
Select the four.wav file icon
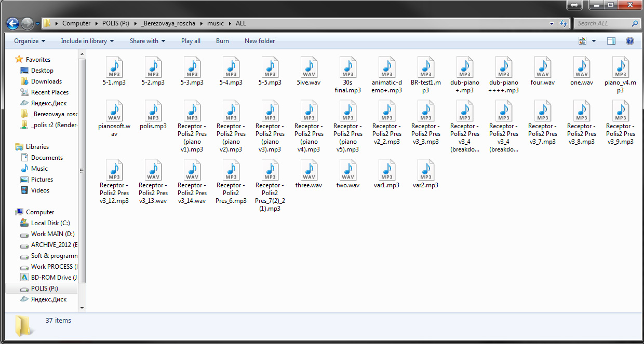[x=543, y=67]
